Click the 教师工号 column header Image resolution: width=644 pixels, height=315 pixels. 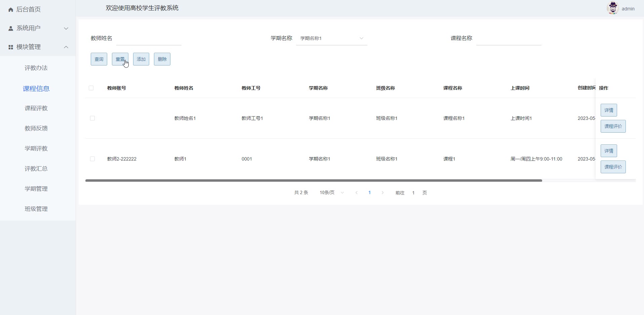pyautogui.click(x=251, y=88)
